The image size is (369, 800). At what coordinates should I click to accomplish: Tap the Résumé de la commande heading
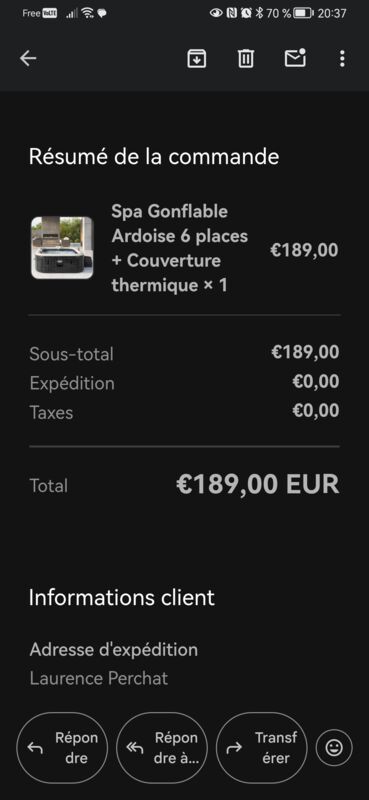pos(154,156)
